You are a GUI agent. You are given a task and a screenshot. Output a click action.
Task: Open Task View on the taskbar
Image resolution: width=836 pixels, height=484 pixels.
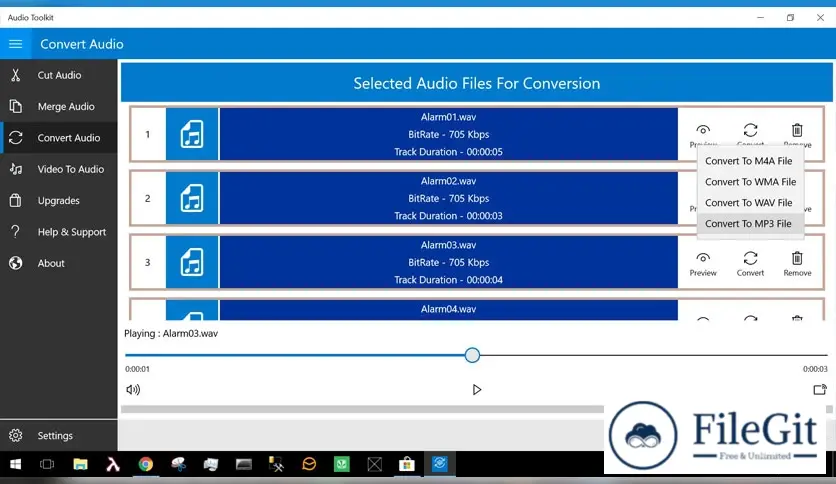[47, 464]
